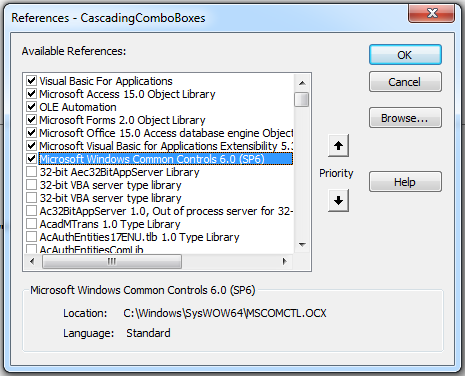The width and height of the screenshot is (465, 376).
Task: Enable 32-bit Aec32BitAppServer Library checkbox
Action: point(31,172)
